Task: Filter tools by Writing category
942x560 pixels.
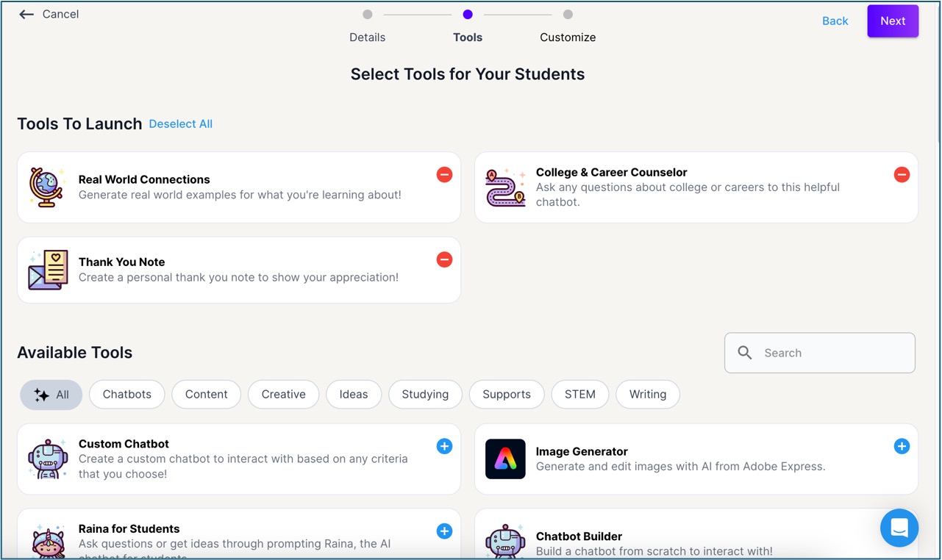Action: 647,395
